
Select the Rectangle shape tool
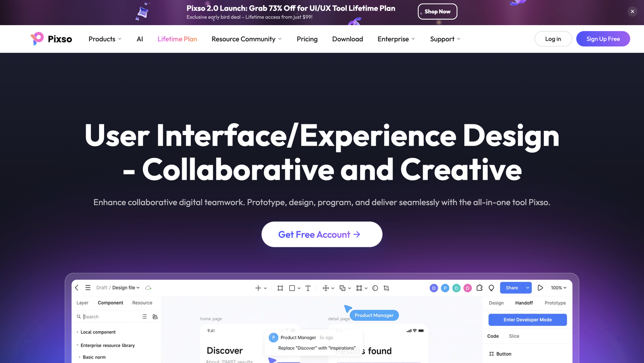[292, 288]
